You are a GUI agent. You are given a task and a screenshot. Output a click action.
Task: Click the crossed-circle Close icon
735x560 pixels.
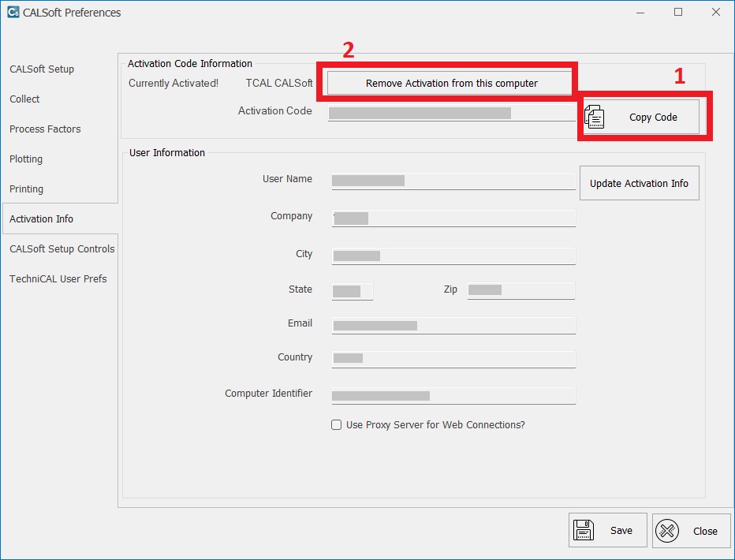[667, 531]
